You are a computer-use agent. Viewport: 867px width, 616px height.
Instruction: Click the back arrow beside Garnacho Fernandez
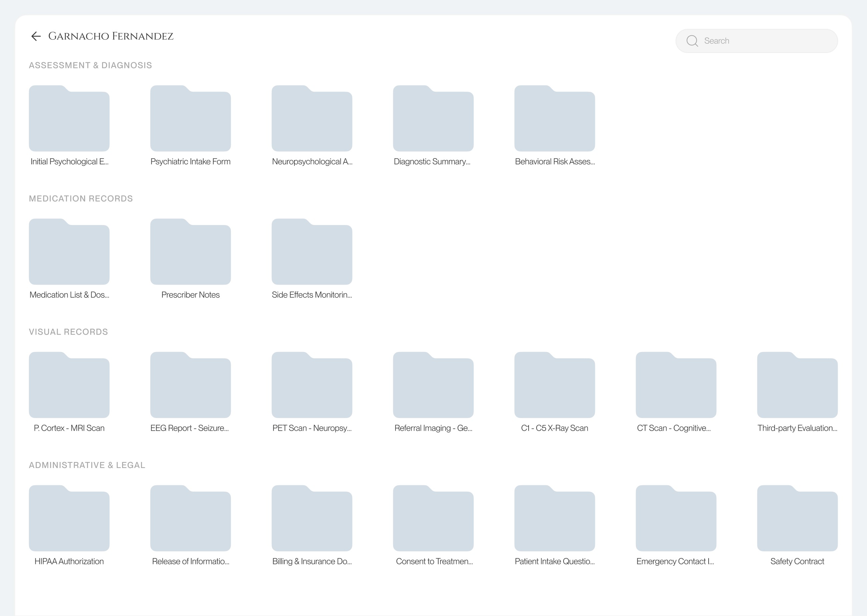pos(36,36)
